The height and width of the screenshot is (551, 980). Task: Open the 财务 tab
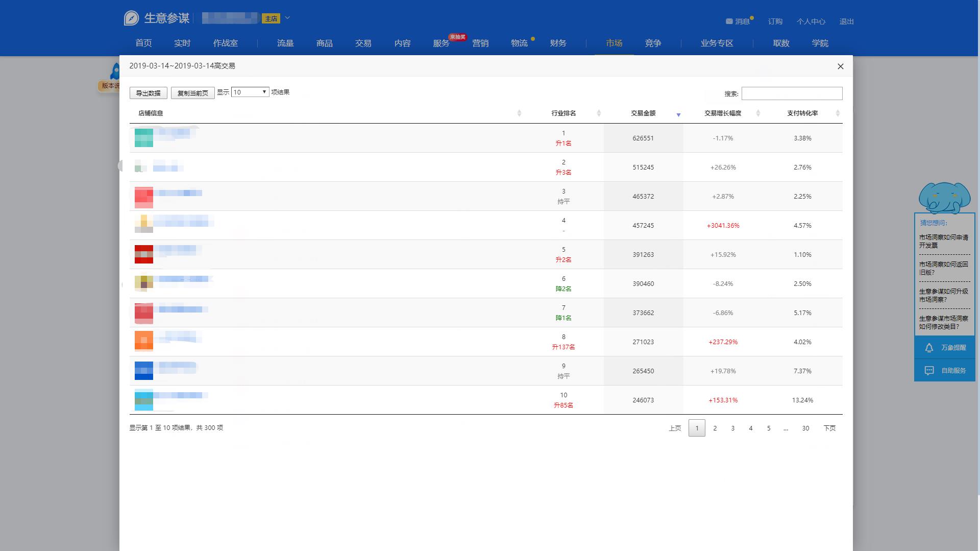pos(558,43)
